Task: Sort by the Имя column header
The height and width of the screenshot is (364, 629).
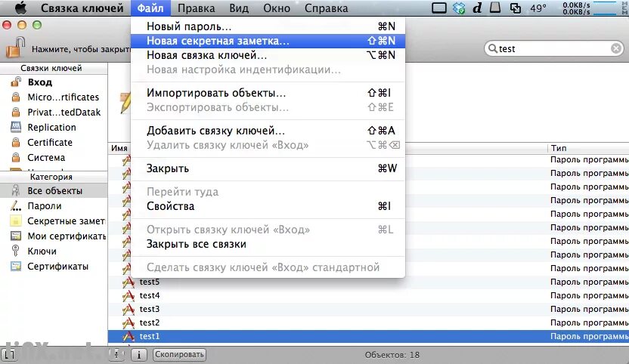Action: (x=119, y=148)
